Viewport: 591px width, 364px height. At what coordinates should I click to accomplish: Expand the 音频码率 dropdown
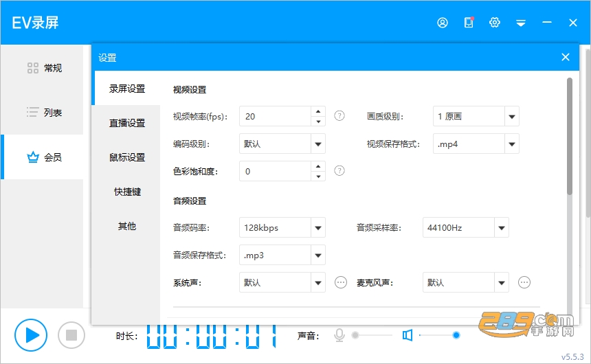coord(317,227)
